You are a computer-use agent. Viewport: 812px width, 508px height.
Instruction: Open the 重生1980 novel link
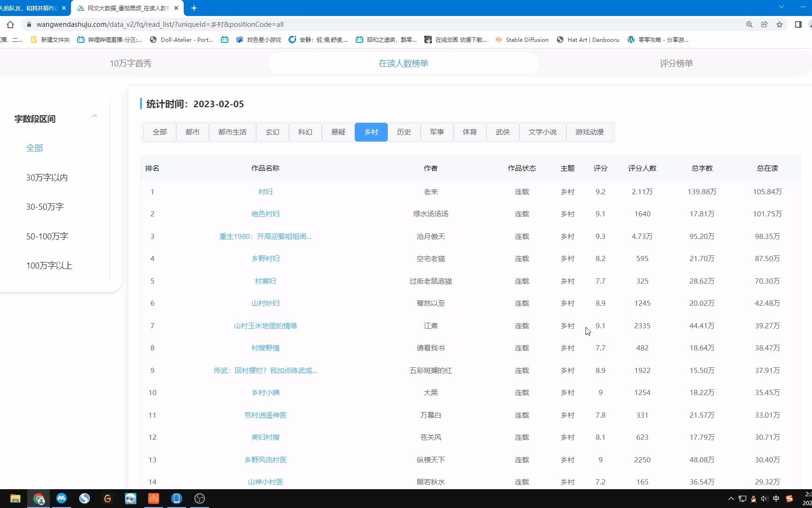[265, 237]
